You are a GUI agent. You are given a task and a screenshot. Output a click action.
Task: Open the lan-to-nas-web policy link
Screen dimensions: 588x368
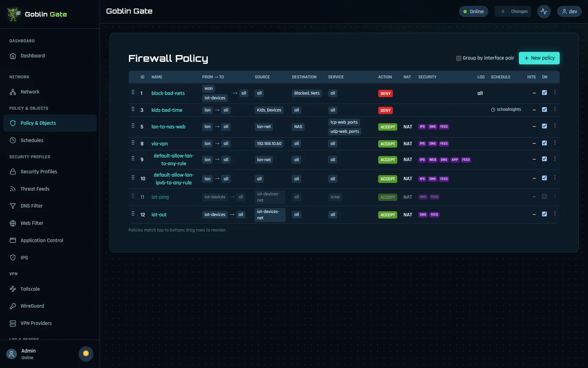click(168, 127)
